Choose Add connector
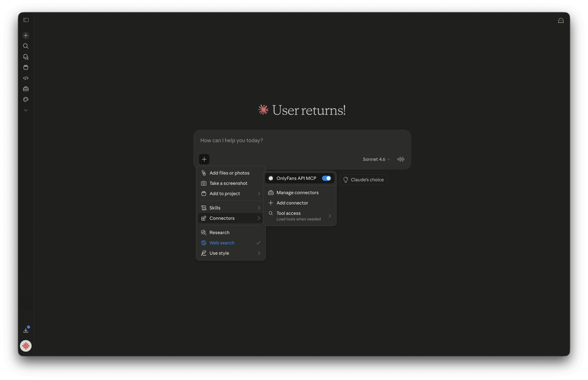 299,203
